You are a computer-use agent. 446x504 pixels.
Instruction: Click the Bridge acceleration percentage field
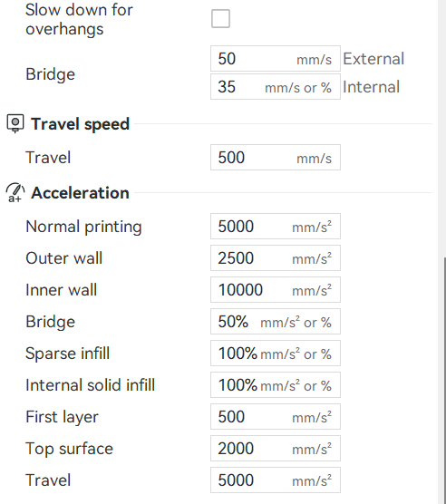click(x=276, y=322)
